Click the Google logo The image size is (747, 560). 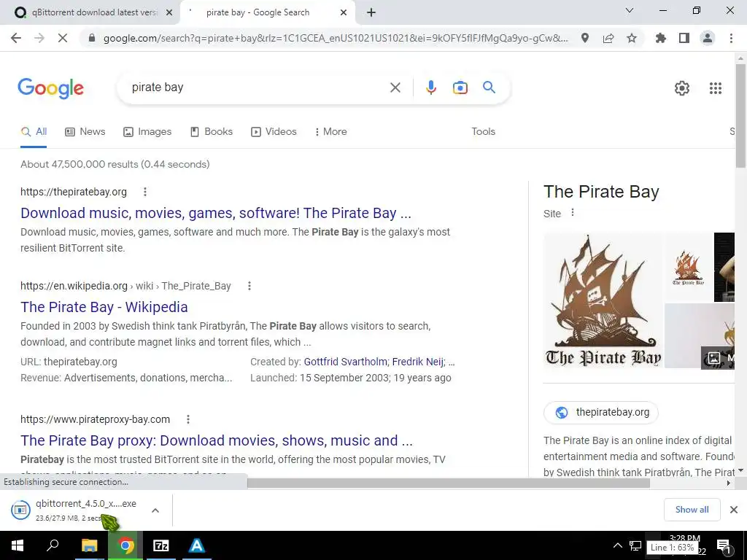pyautogui.click(x=51, y=88)
